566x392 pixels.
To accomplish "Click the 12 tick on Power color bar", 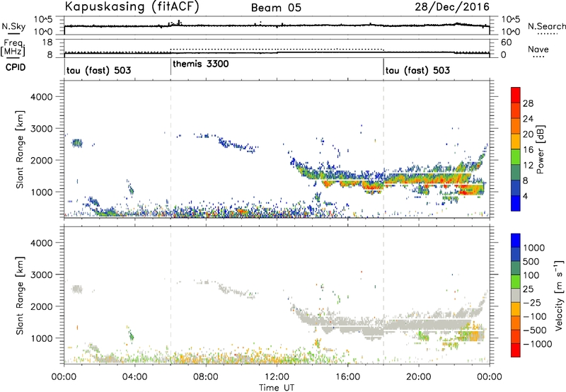I will pos(528,166).
